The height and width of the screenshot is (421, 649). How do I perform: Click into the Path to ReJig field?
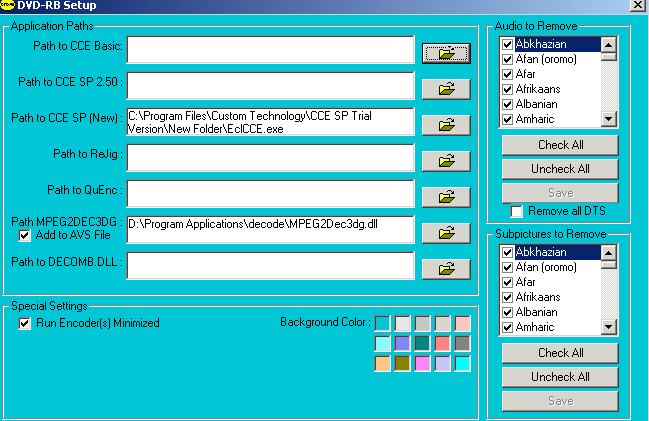coord(270,158)
